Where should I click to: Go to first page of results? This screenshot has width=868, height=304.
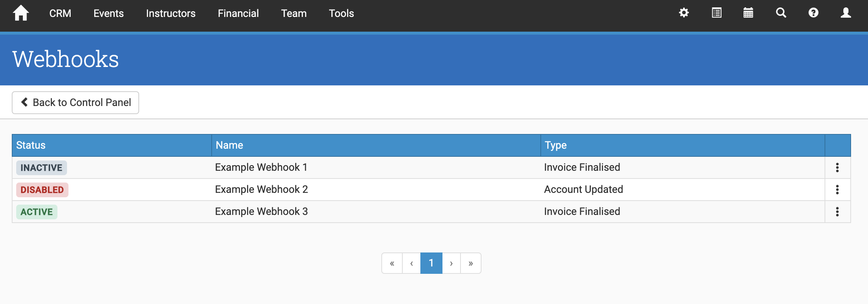tap(392, 263)
